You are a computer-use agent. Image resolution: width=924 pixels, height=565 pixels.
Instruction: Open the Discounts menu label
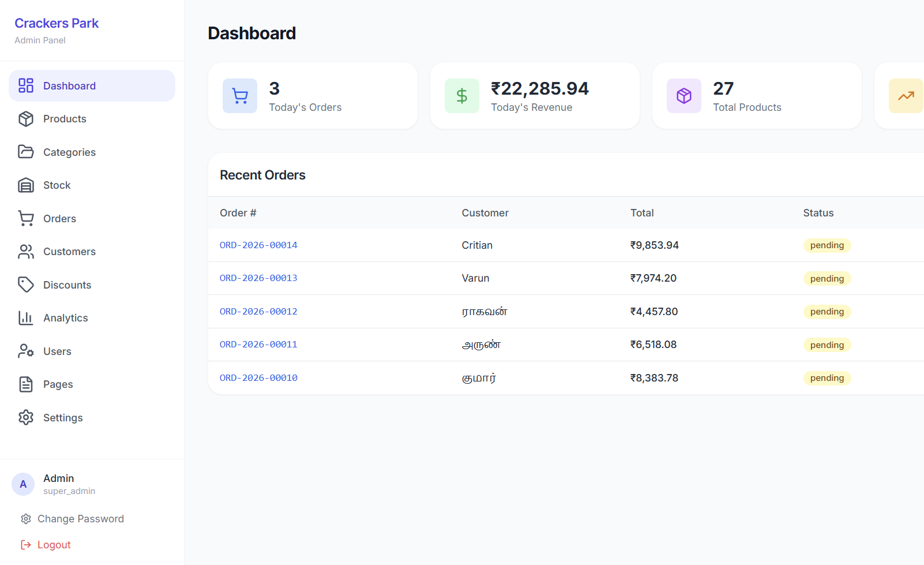67,285
